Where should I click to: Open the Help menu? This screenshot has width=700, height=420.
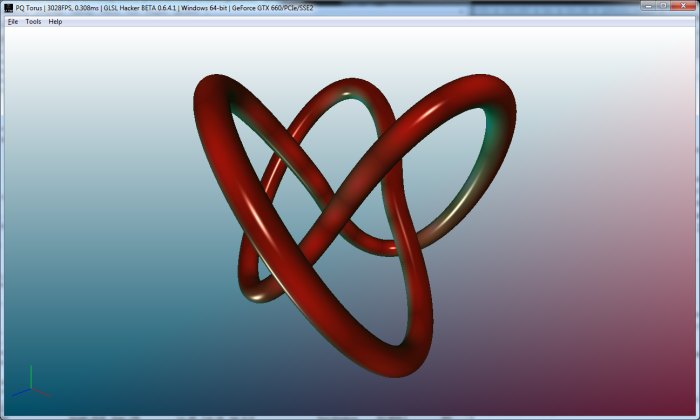[x=55, y=21]
